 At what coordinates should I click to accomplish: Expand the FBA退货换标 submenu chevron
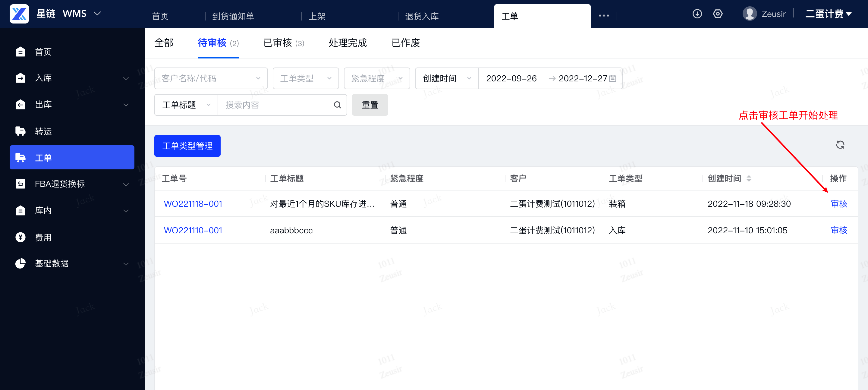pos(126,184)
